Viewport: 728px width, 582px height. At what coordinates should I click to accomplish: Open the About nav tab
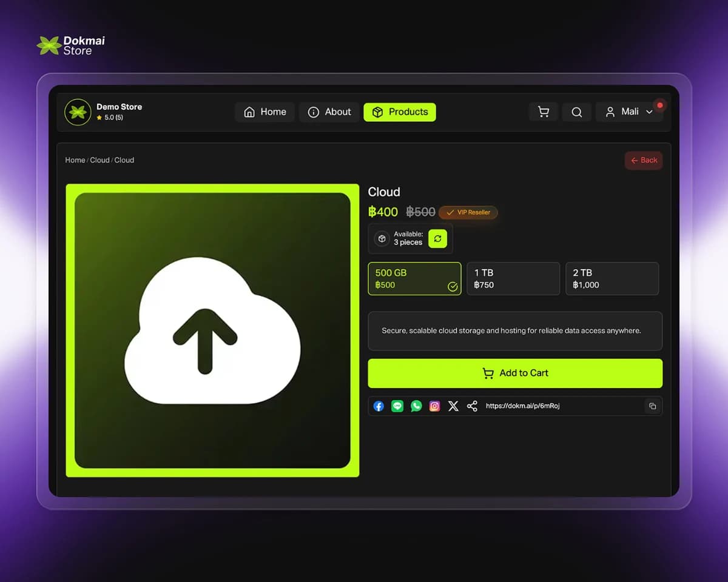(x=329, y=112)
